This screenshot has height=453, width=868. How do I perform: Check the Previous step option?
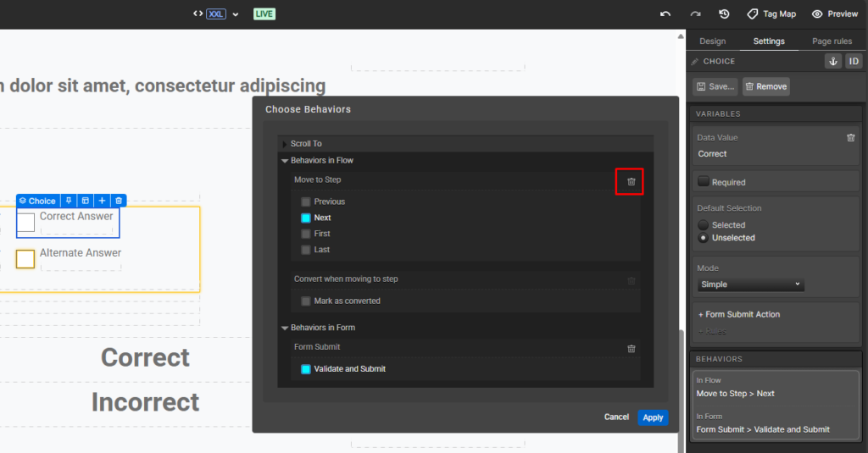305,202
